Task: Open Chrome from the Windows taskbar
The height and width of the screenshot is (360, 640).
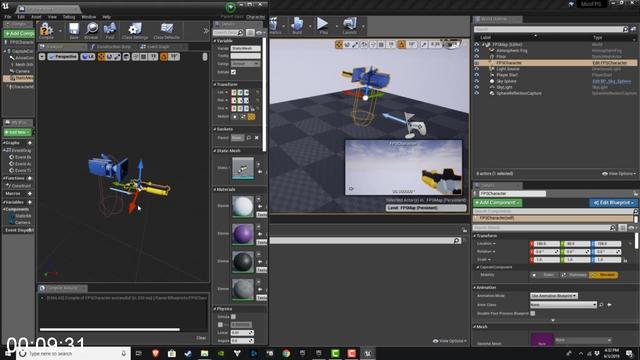Action: point(286,353)
